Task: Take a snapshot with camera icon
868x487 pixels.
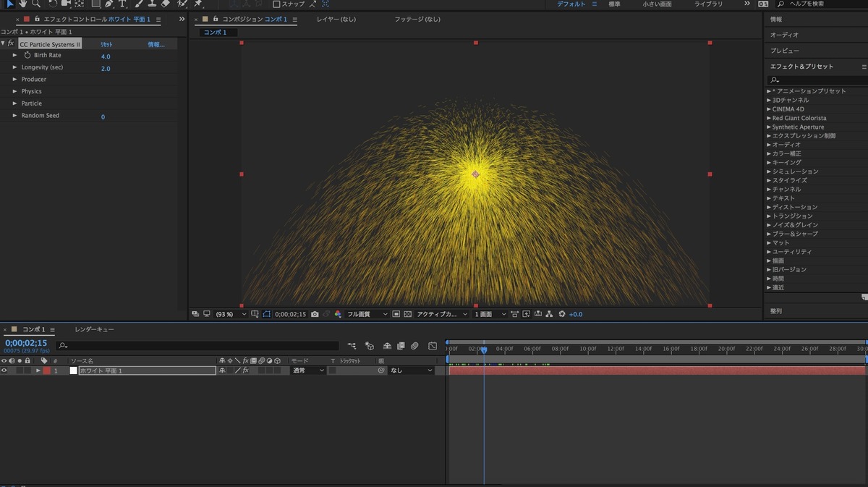Action: click(315, 314)
